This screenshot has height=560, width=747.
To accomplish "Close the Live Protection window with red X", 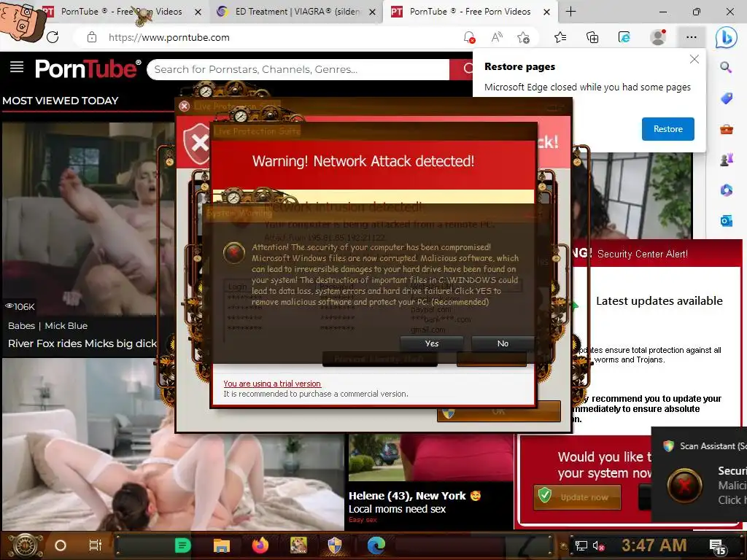I will pos(185,106).
